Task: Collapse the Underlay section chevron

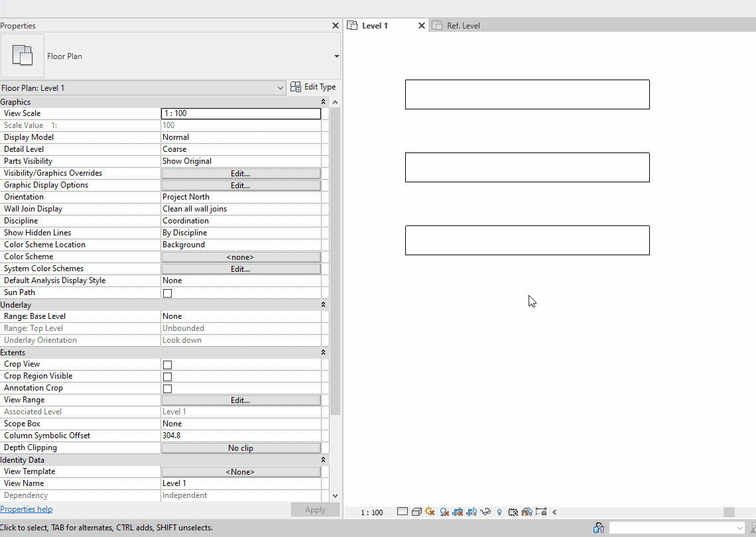Action: click(x=323, y=304)
